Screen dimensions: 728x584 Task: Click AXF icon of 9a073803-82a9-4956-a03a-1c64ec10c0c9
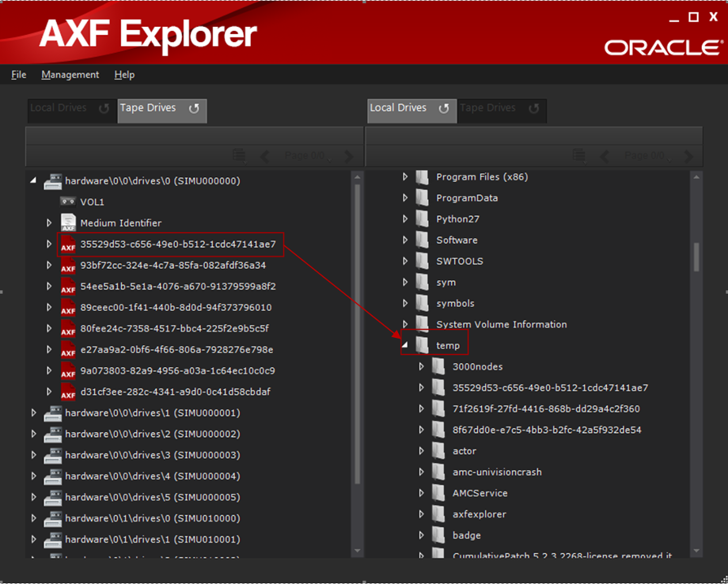point(68,371)
